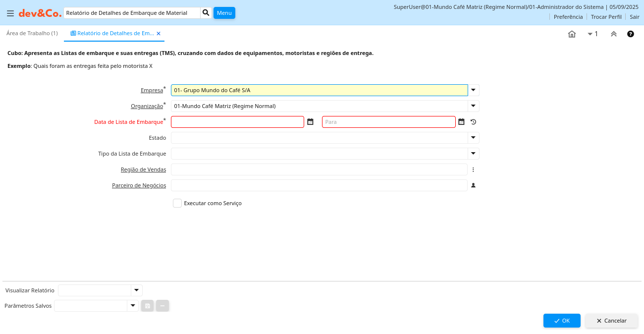Click the magnifier search icon
The image size is (644, 334).
206,13
